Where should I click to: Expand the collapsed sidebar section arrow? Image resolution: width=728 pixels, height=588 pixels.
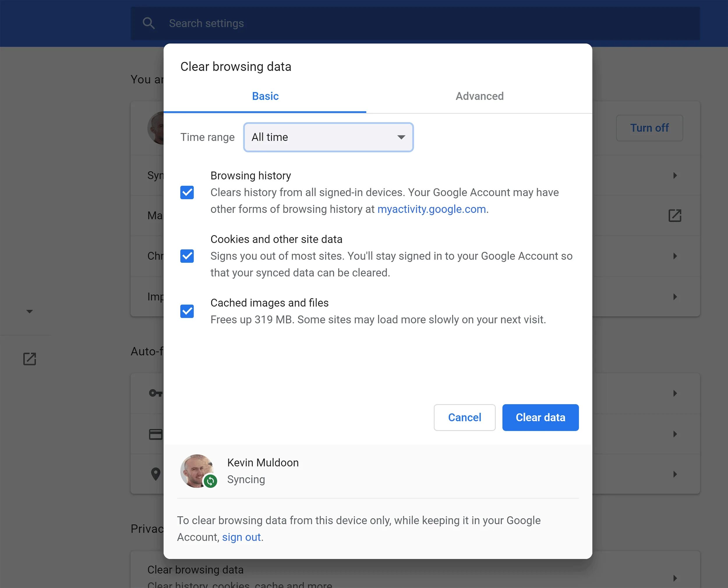click(x=29, y=311)
